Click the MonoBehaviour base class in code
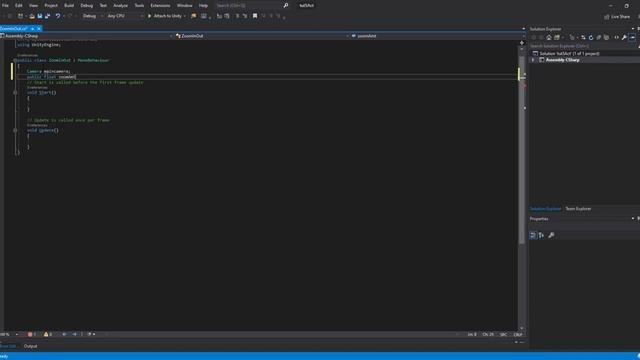 coord(93,60)
